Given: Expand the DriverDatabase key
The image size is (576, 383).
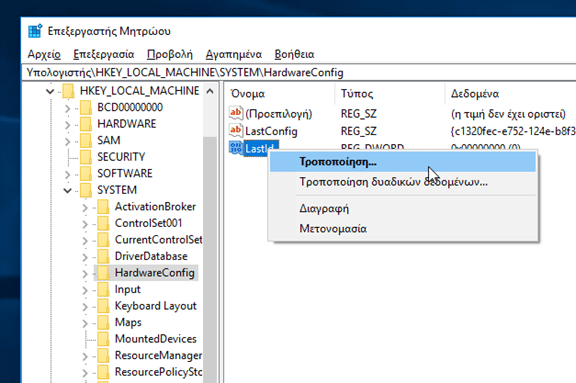Looking at the screenshot, I should pyautogui.click(x=85, y=257).
